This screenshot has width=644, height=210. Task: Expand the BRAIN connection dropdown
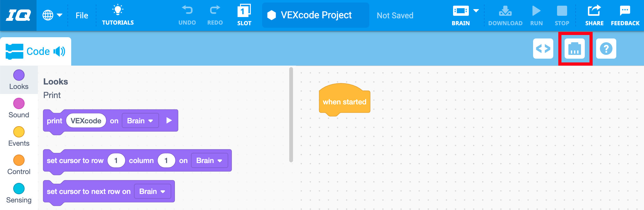(x=474, y=10)
